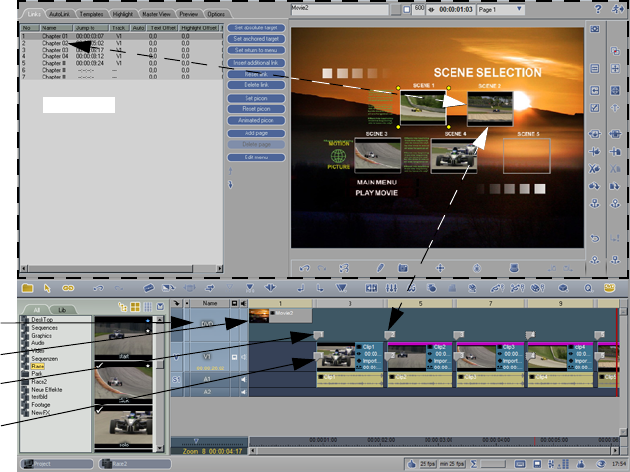Click the thumbs-up icon in the status bar
This screenshot has width=630, height=472.
click(x=412, y=464)
